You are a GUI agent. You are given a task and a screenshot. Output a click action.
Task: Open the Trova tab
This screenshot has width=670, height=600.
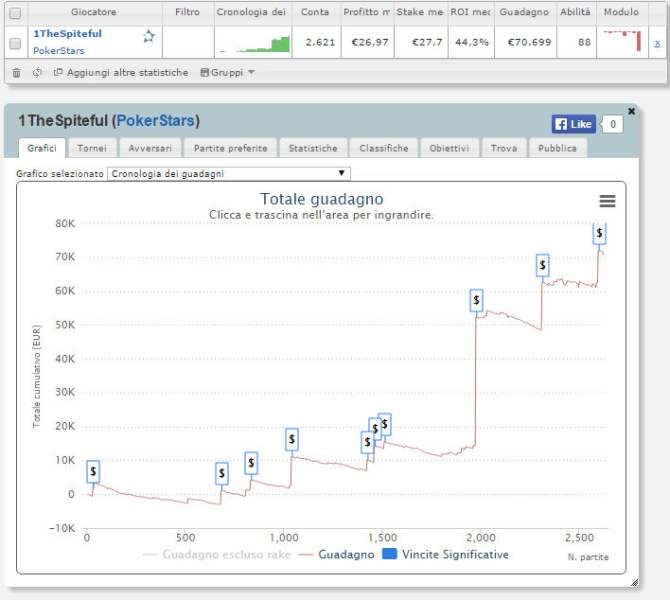[x=504, y=148]
